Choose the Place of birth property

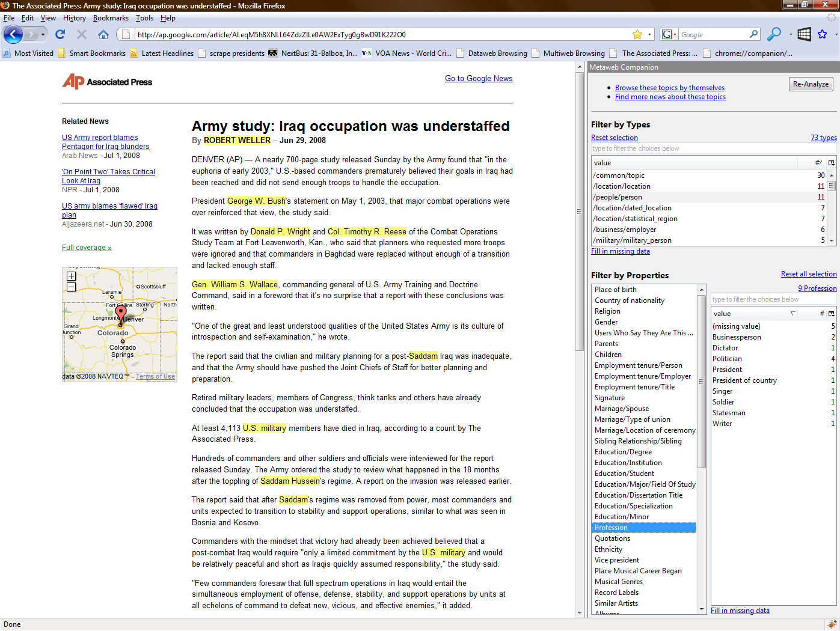click(616, 290)
